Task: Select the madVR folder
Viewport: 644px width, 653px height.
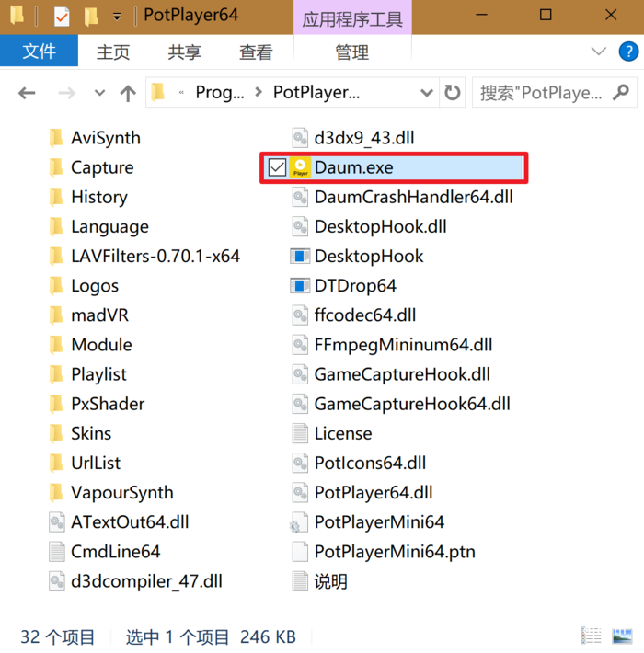Action: tap(89, 315)
